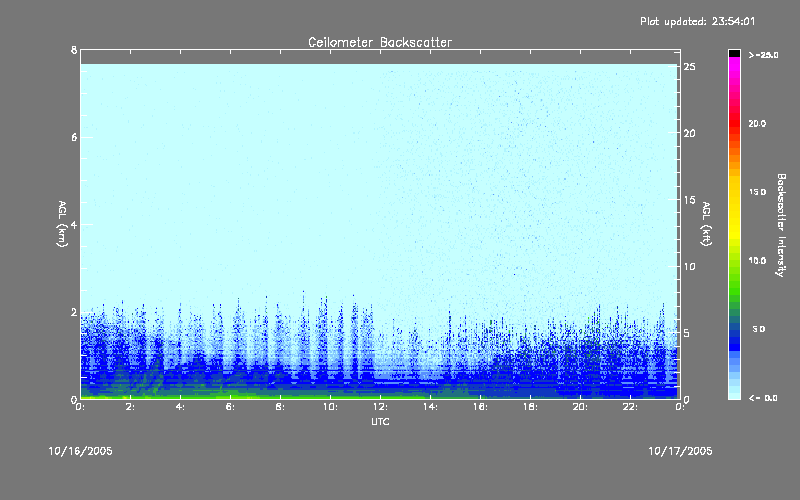
Task: Click the ">-25.0" colorbar maximum label
Action: click(763, 55)
